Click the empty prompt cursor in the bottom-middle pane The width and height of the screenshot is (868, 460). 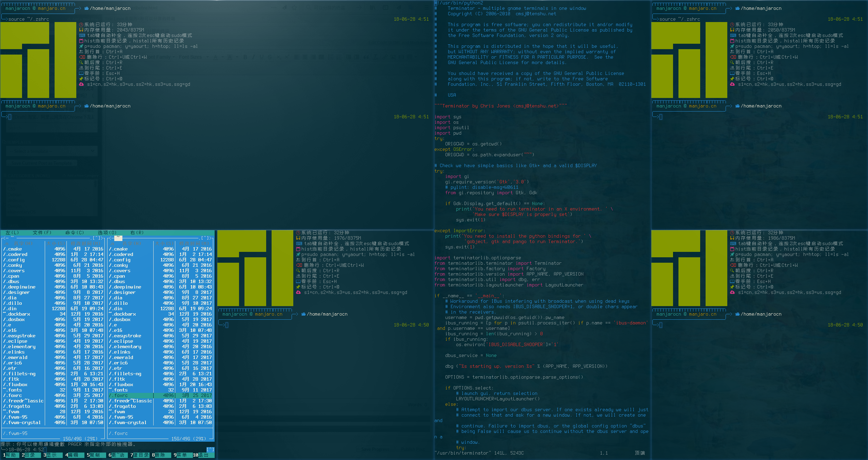coord(227,325)
